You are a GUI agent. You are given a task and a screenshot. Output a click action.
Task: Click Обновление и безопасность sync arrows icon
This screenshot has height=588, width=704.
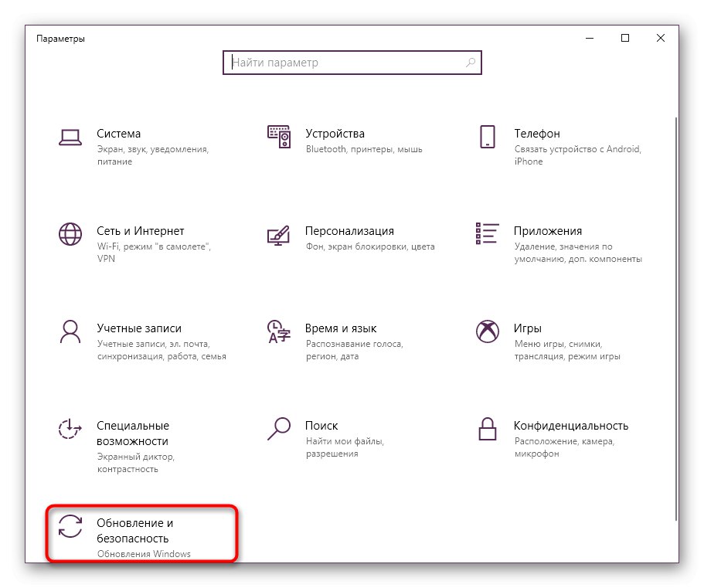[x=70, y=526]
